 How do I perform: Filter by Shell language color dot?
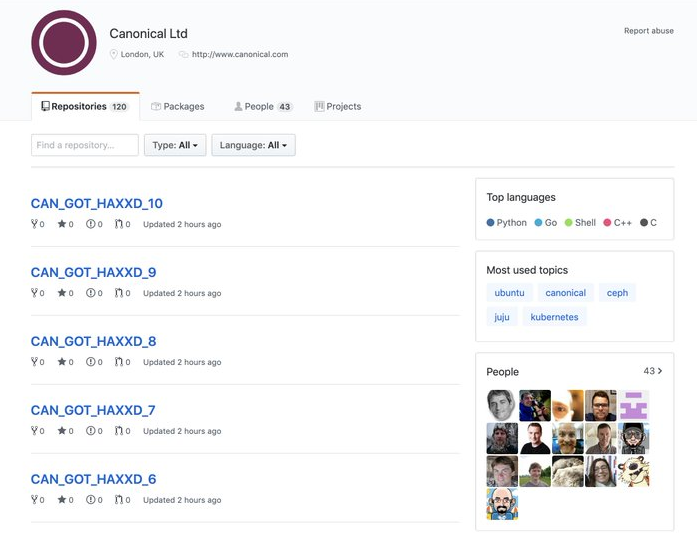(569, 222)
